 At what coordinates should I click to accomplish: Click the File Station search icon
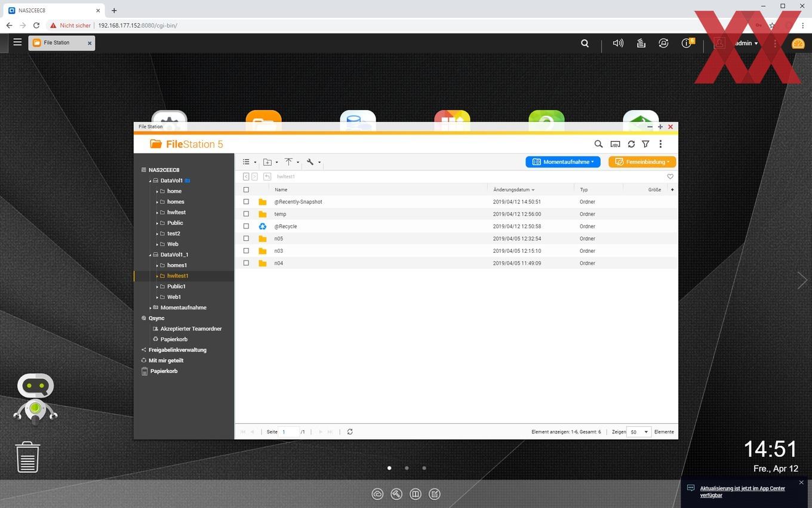(598, 144)
